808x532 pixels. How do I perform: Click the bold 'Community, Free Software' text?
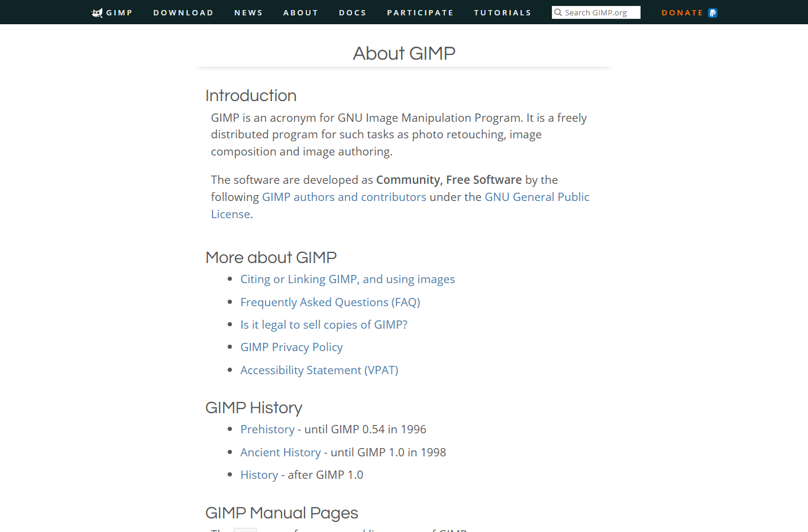449,180
